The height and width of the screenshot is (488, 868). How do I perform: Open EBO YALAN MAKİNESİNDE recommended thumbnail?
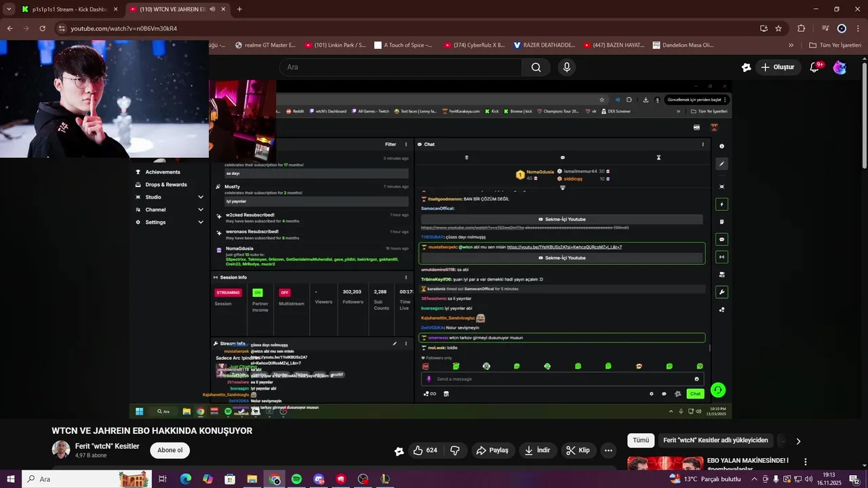(x=665, y=464)
